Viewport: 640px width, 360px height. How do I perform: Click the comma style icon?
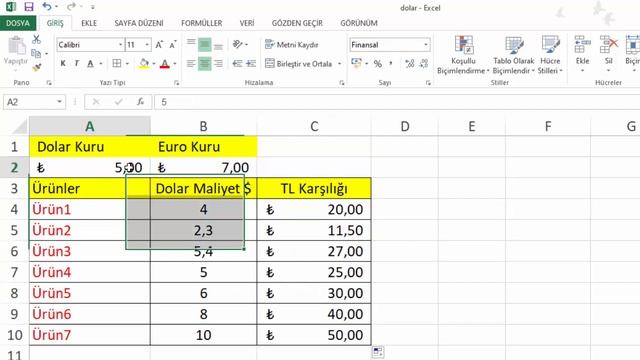click(391, 64)
